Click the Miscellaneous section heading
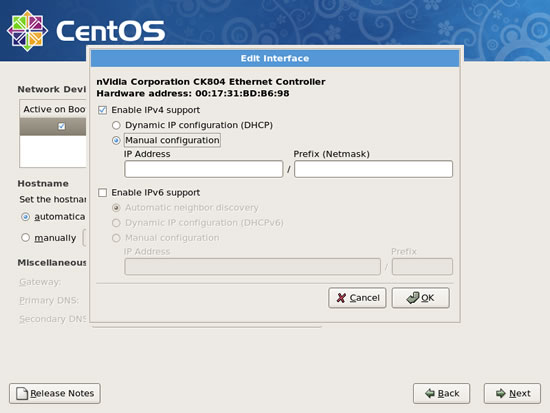The image size is (550, 413). 52,262
